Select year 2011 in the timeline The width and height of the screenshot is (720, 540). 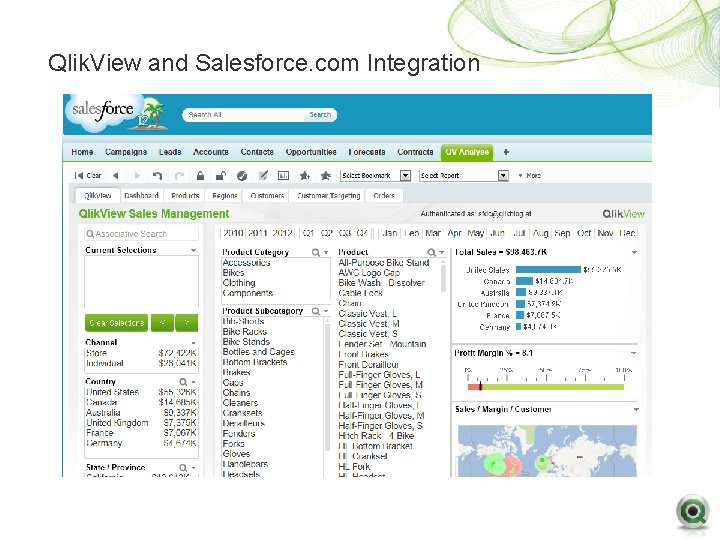click(258, 233)
